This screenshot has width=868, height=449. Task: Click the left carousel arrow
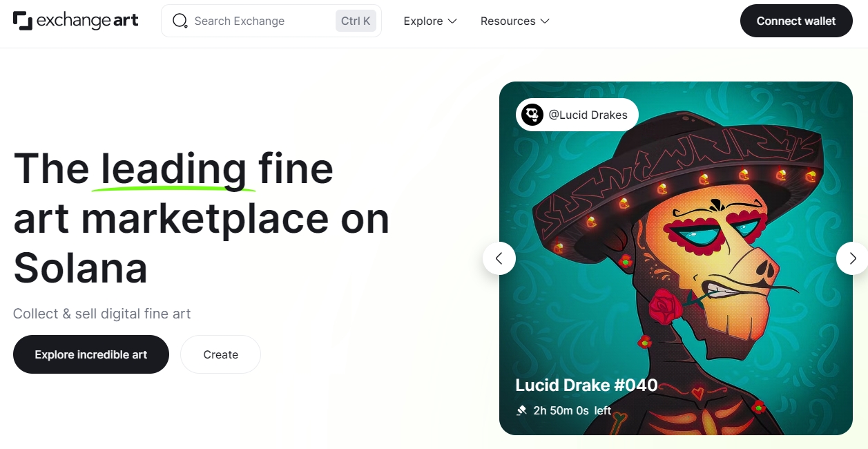(x=499, y=258)
